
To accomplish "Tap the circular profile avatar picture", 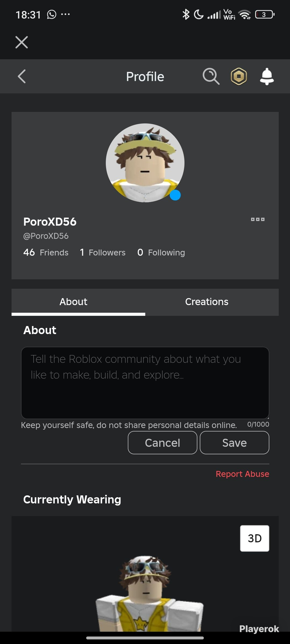I will 145,163.
